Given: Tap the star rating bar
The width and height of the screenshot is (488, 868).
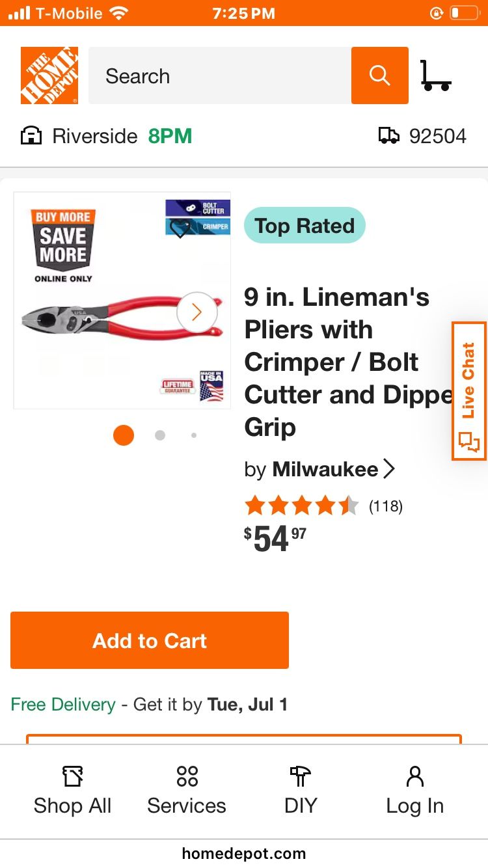Looking at the screenshot, I should click(301, 506).
